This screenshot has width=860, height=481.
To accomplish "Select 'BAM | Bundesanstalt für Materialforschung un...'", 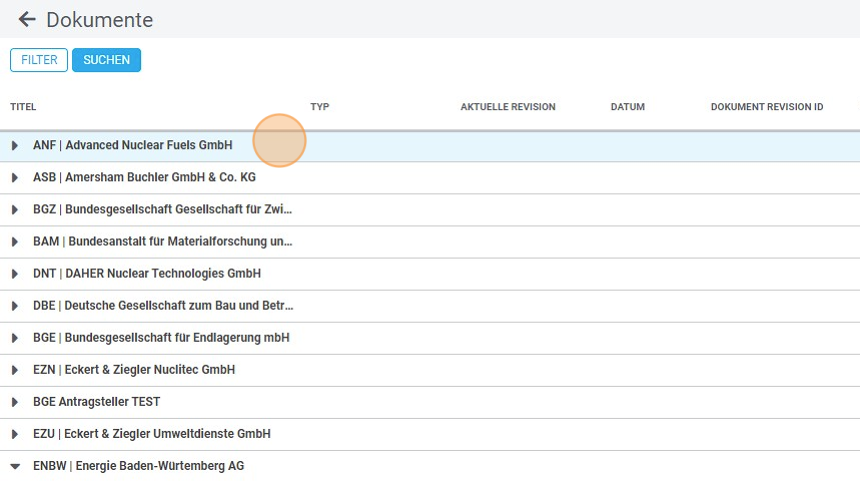I will click(162, 241).
